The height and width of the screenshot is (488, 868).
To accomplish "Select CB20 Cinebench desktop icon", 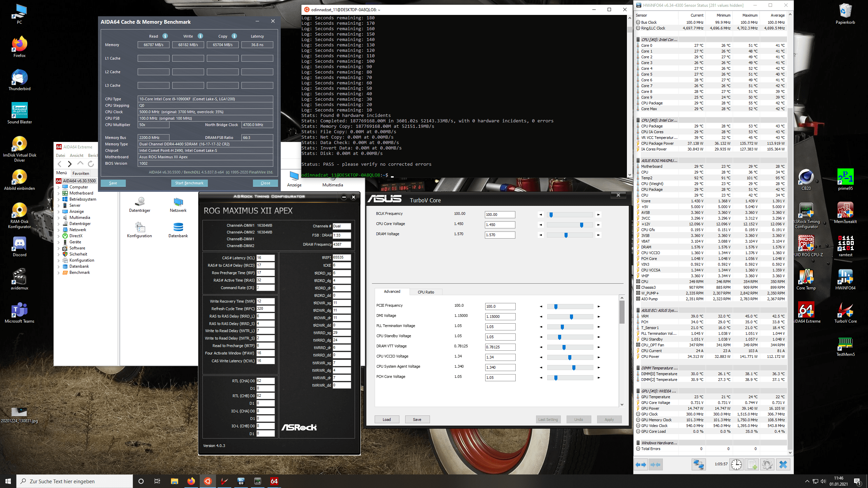I will pos(806,179).
